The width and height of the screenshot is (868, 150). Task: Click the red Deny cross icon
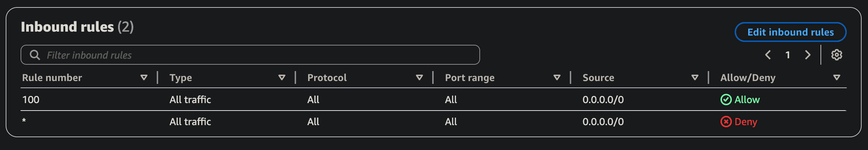[x=726, y=122]
